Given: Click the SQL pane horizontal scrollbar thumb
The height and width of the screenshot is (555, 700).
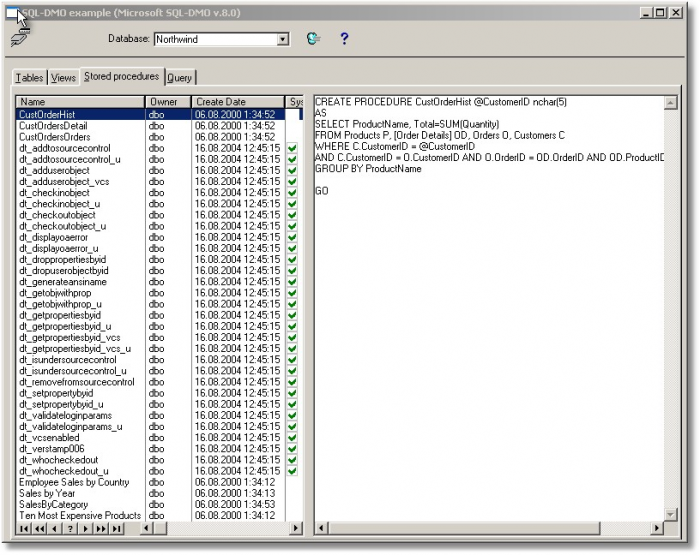Looking at the screenshot, I should point(464,529).
